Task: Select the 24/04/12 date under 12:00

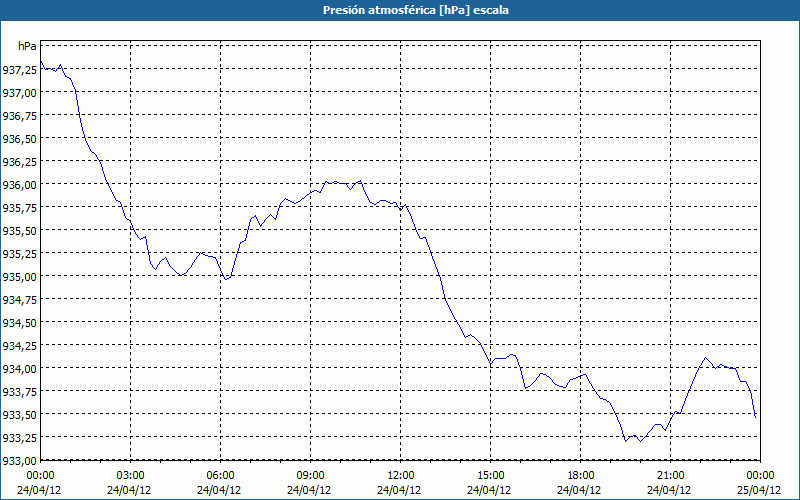Action: click(399, 490)
